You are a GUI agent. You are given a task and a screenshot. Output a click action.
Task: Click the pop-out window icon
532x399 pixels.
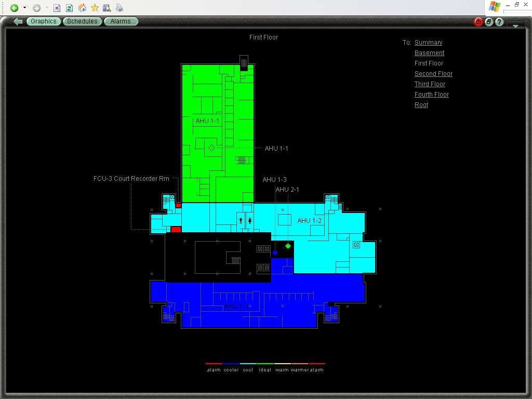pos(489,22)
